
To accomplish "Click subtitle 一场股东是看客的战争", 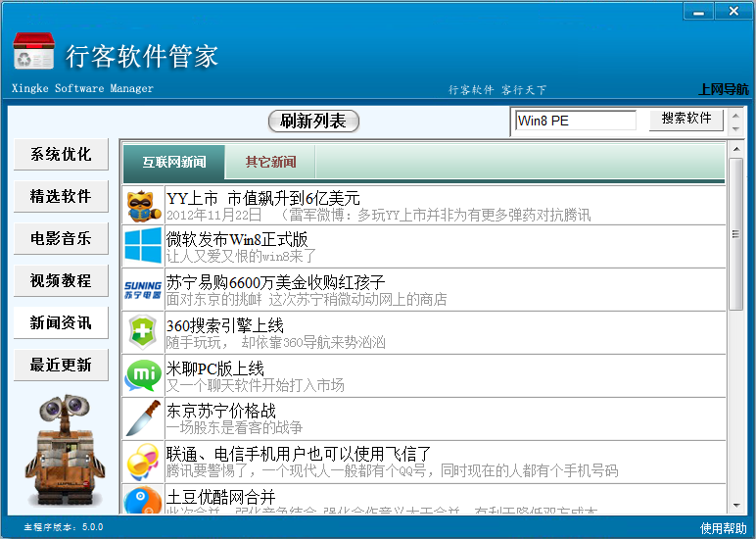I will (235, 427).
